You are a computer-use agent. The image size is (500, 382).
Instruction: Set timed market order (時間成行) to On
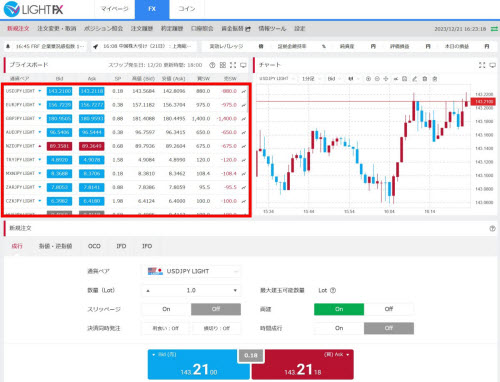[x=339, y=328]
